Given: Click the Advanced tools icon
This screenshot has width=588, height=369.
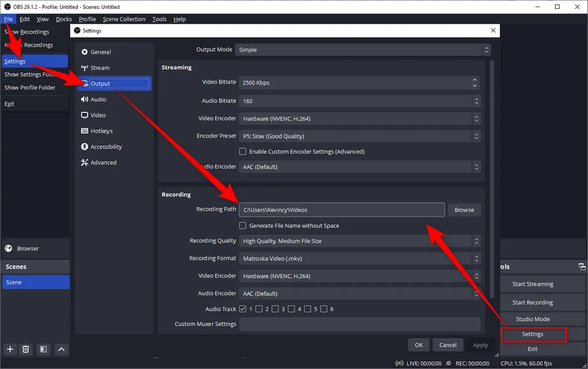Looking at the screenshot, I should coord(85,162).
